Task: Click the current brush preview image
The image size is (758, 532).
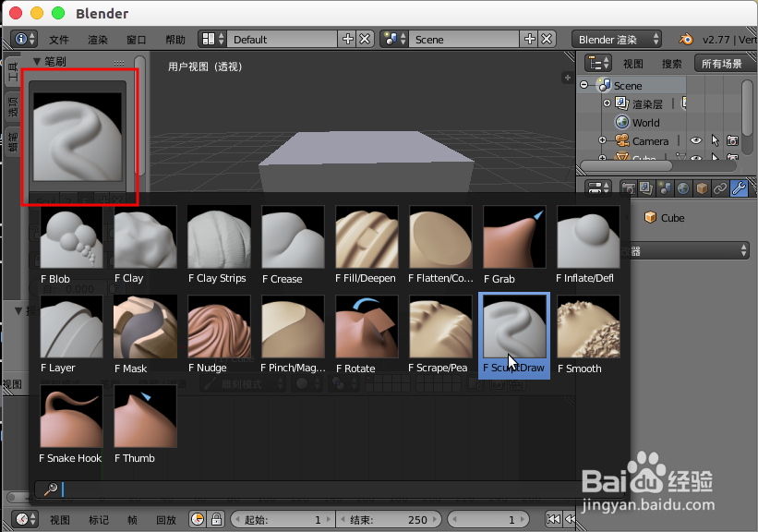Action: click(x=78, y=137)
